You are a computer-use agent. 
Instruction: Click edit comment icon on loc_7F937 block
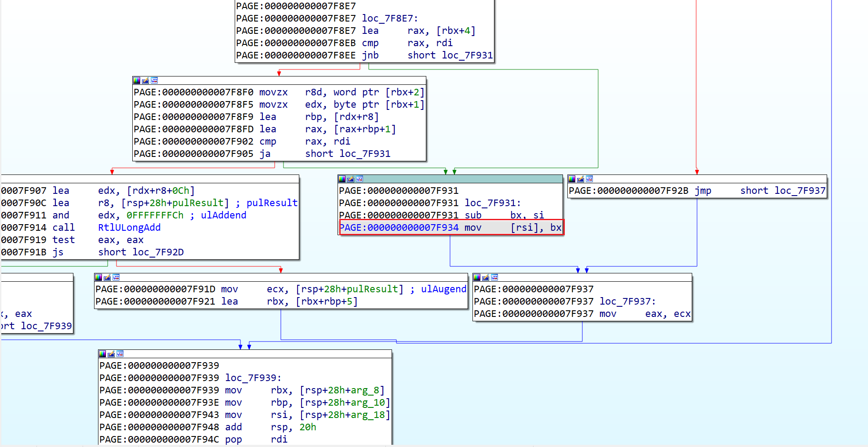pos(486,277)
